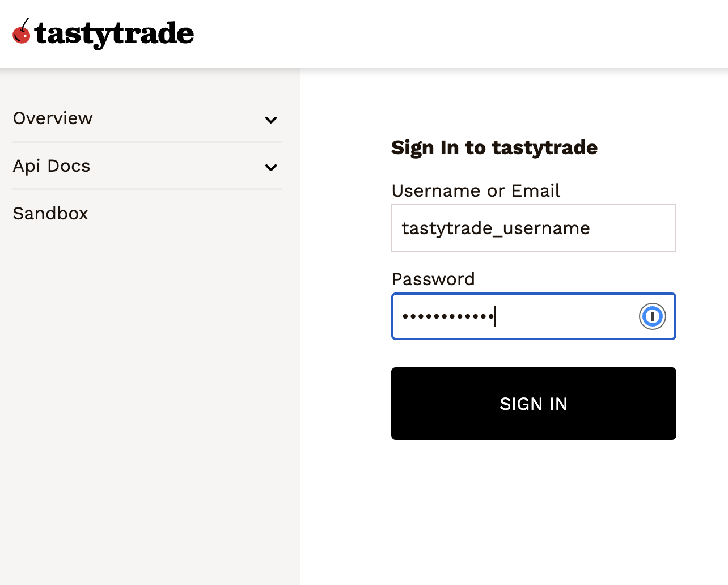
Task: Select Overview in the sidebar
Action: (x=52, y=118)
